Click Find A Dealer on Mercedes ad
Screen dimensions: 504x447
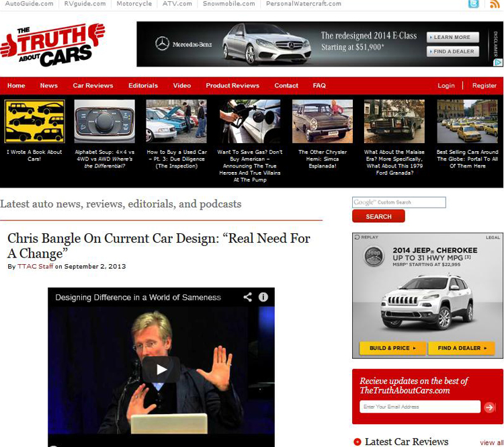[452, 52]
